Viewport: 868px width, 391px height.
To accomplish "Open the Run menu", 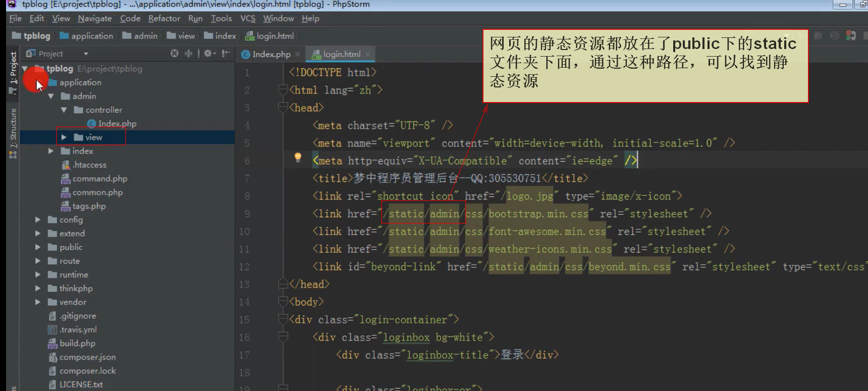I will pos(195,18).
